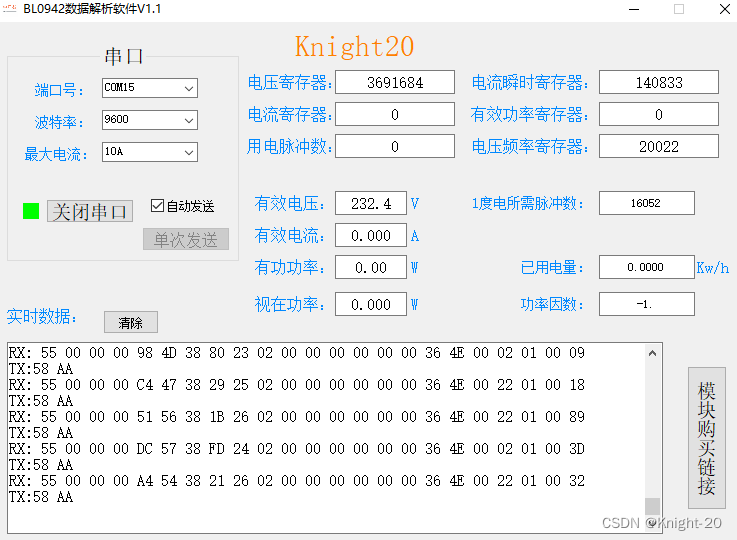Click the 电压频率寄存器 field showing 20022
The image size is (737, 540).
(x=659, y=146)
